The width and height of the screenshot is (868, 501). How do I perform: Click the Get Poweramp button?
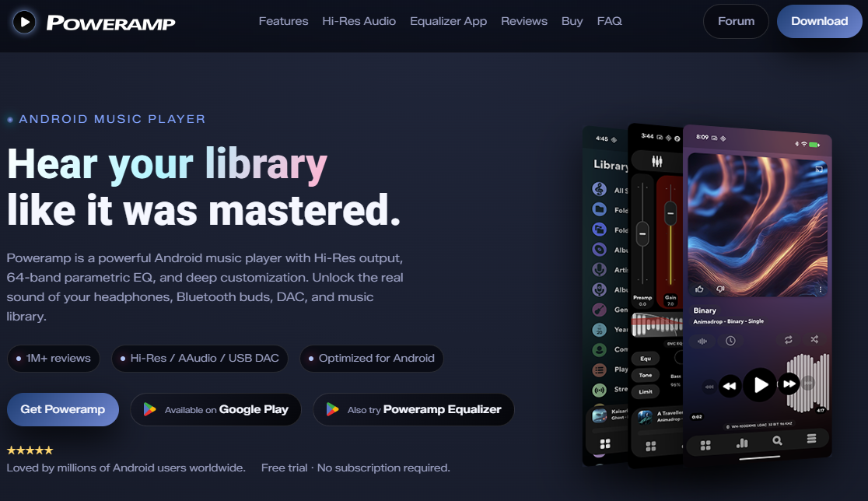click(x=62, y=409)
